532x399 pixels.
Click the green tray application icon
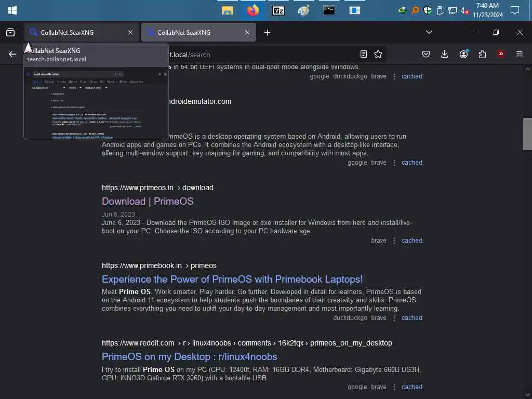click(x=403, y=10)
